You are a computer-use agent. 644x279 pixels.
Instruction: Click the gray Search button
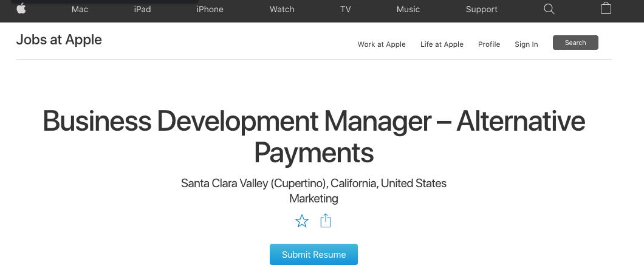click(575, 43)
